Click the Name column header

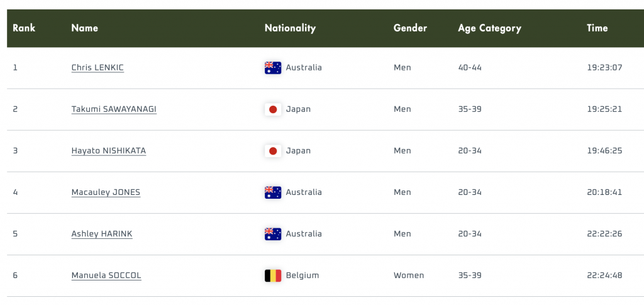click(85, 28)
